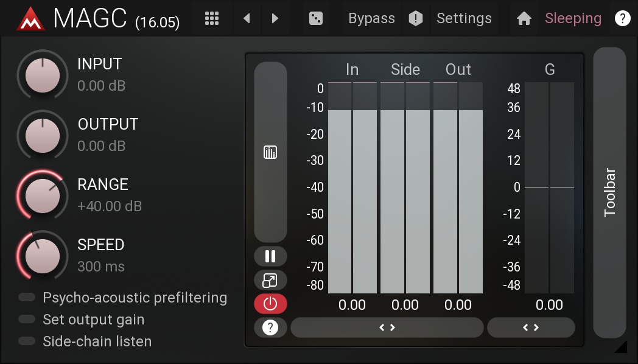638x364 pixels.
Task: Click the G gain meter bars
Action: (549, 187)
